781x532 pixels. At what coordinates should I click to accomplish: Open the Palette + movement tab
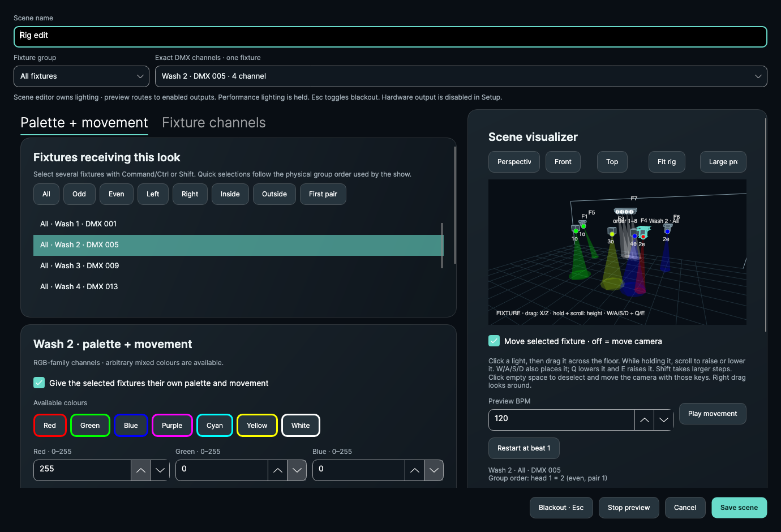(x=84, y=123)
